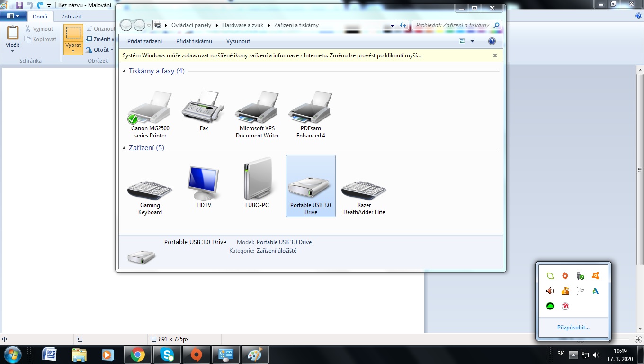The width and height of the screenshot is (644, 364).
Task: Click Hardware a zvuk breadcrumb segment
Action: 241,25
